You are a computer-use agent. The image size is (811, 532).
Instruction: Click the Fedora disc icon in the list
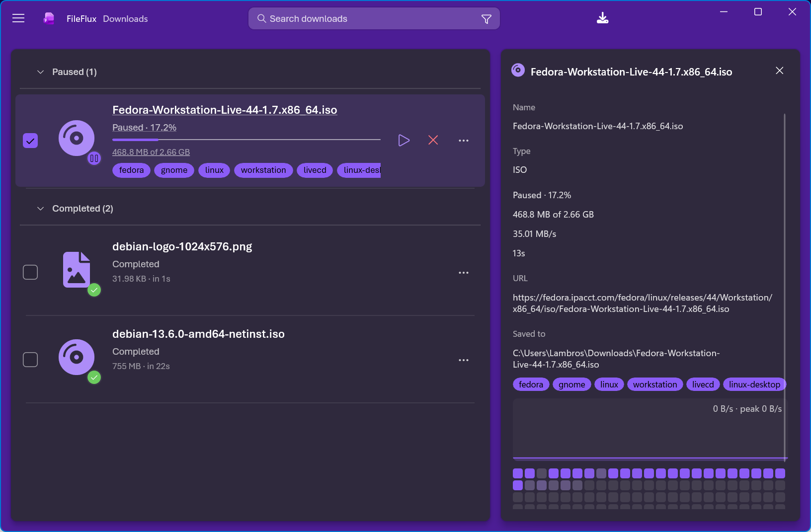point(77,138)
